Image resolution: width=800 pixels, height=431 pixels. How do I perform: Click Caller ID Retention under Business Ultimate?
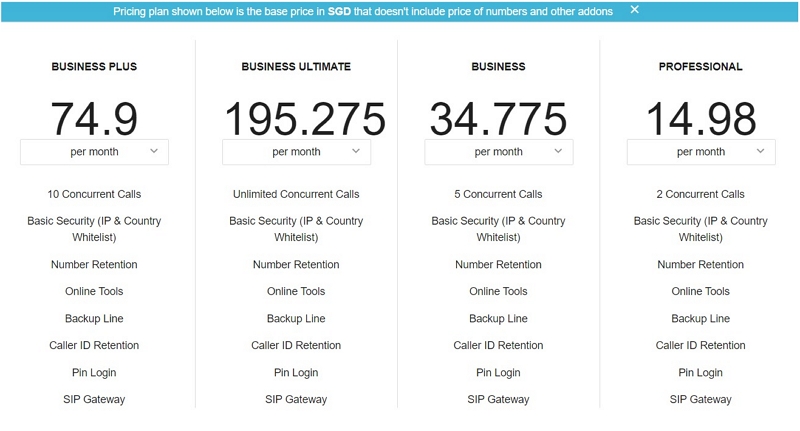click(296, 345)
